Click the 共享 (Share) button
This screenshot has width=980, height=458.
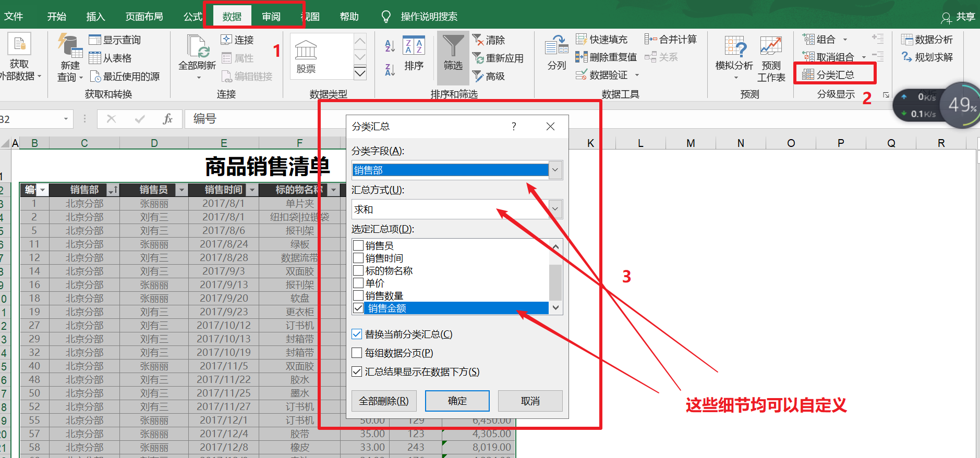958,17
